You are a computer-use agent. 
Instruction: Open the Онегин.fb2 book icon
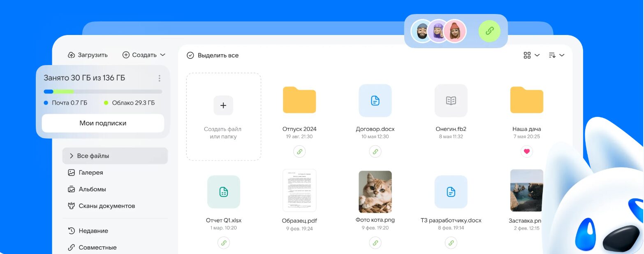tap(451, 100)
